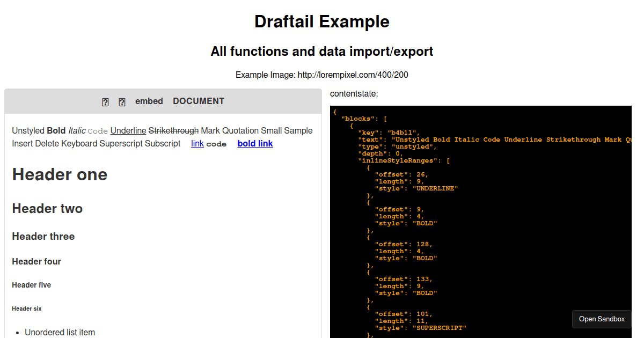
Task: Select the underlined "Underline" text
Action: point(128,130)
